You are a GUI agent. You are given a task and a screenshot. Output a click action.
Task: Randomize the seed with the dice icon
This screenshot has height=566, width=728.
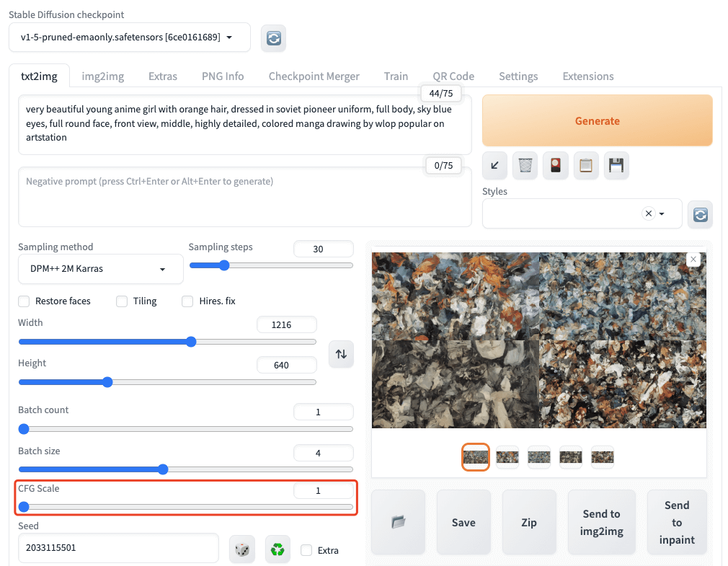(x=242, y=549)
